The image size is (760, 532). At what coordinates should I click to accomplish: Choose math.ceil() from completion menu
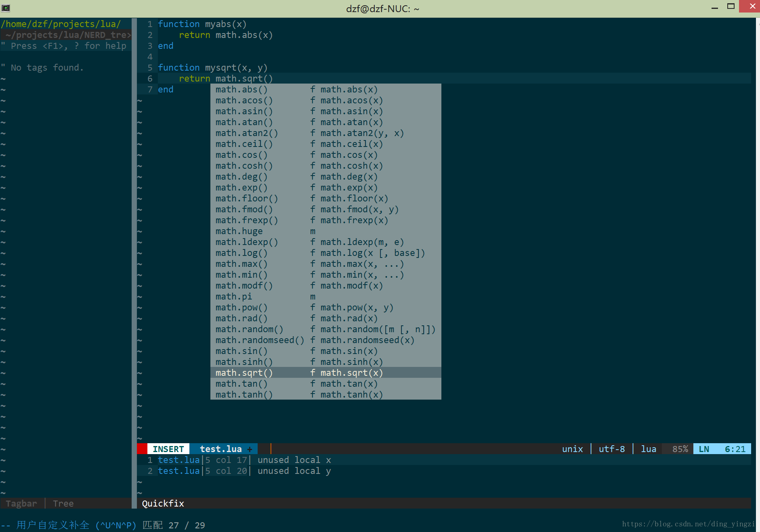(326, 144)
